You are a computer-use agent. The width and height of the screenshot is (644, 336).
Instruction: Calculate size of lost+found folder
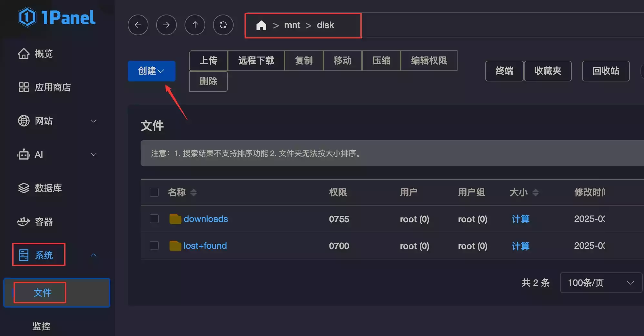click(520, 246)
